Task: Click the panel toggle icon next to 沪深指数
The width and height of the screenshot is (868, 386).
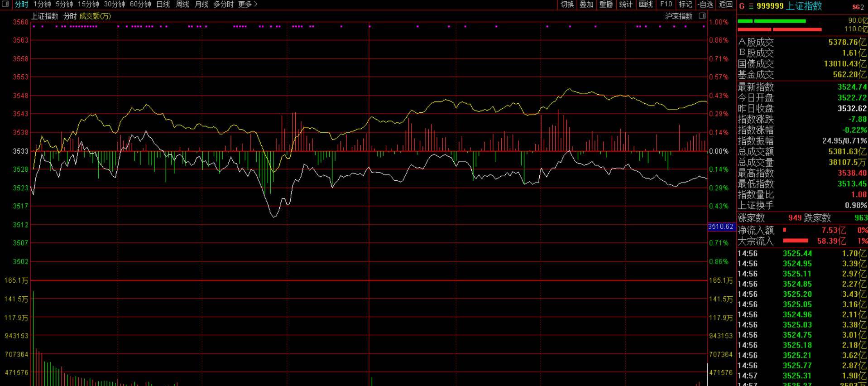Action: pos(702,16)
